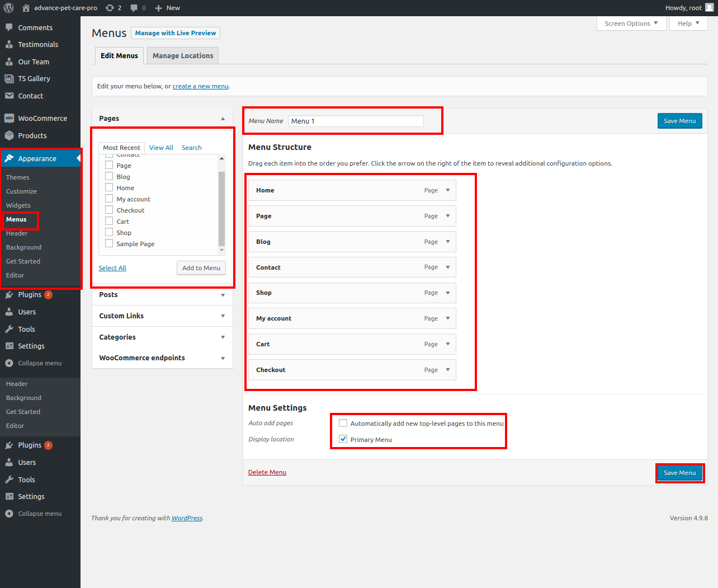Click the Menu Name text field

point(356,121)
